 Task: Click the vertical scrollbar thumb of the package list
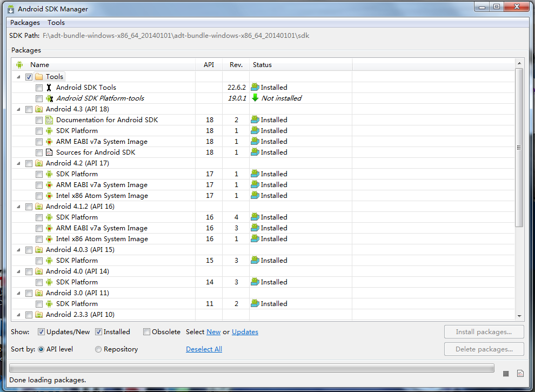pyautogui.click(x=519, y=148)
